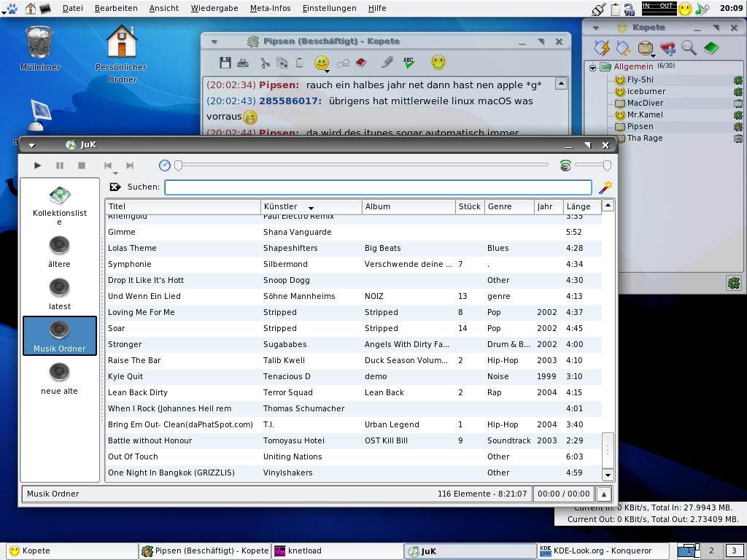Click the green book icon in Kopete toolbar
The image size is (747, 560).
point(711,47)
